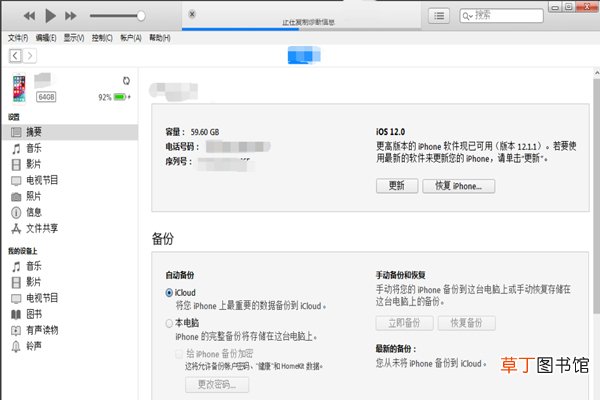
Task: Open the search magnifier dropdown
Action: coord(467,16)
